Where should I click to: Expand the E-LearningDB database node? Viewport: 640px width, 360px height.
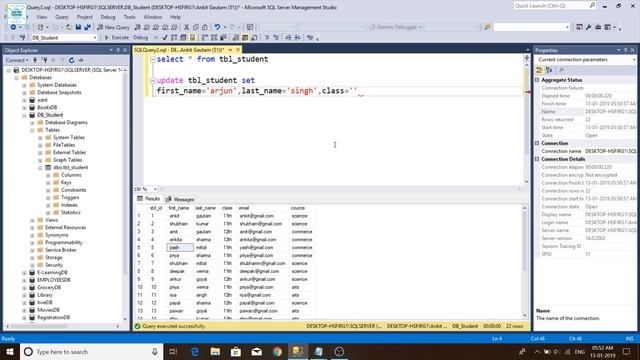[x=24, y=273]
